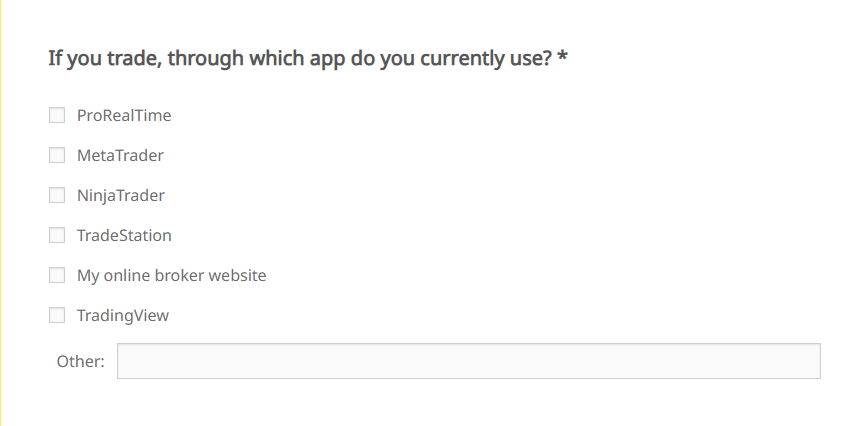The width and height of the screenshot is (865, 426).
Task: Tick the first checkbox in the list
Action: (57, 116)
